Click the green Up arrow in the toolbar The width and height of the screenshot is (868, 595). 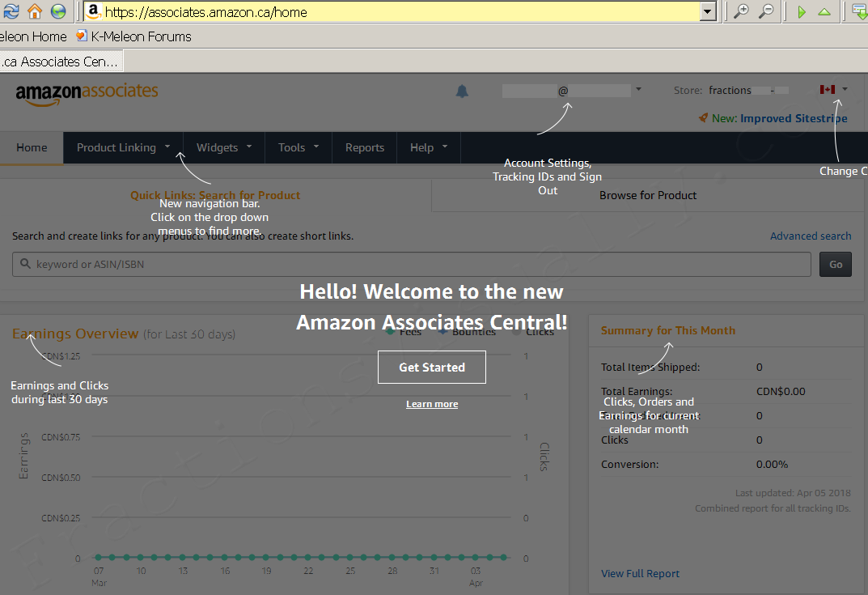[824, 11]
